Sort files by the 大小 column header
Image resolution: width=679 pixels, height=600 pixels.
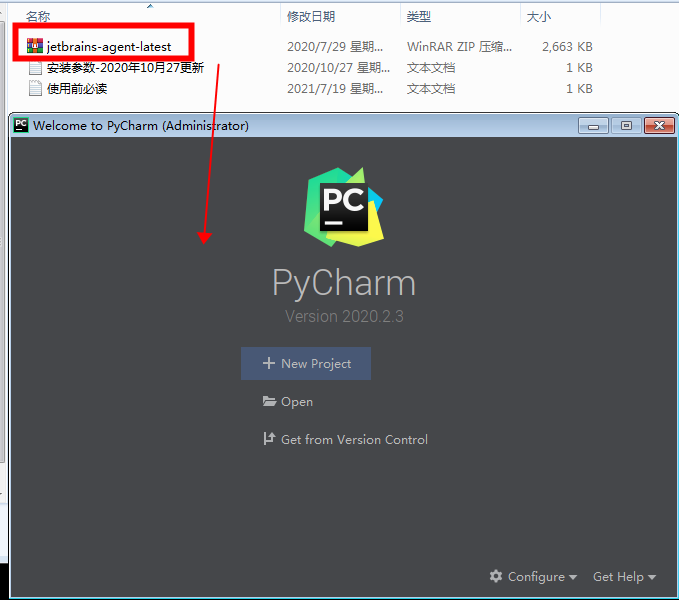click(538, 16)
